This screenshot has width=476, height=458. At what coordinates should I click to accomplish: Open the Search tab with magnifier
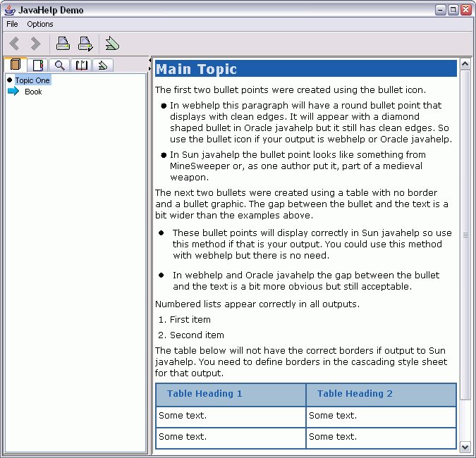pos(59,66)
